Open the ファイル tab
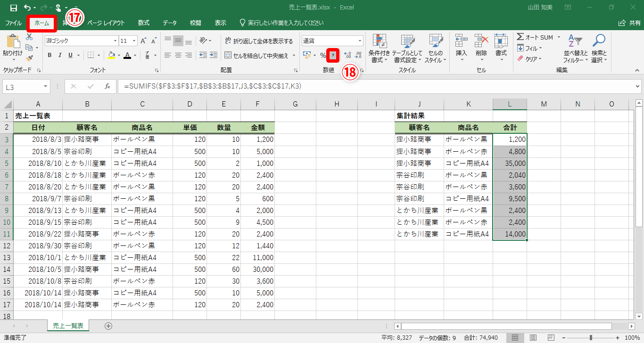The height and width of the screenshot is (343, 644). (x=13, y=23)
